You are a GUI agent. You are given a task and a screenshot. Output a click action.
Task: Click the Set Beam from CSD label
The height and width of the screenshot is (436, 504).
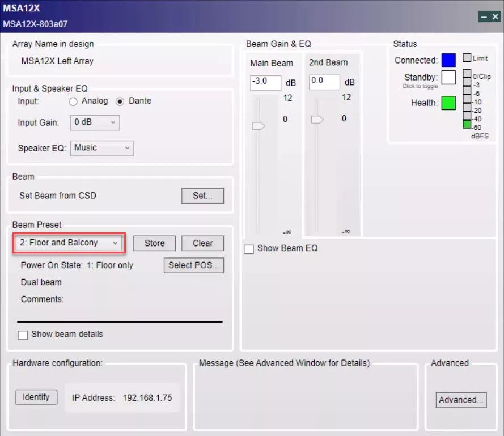click(57, 196)
